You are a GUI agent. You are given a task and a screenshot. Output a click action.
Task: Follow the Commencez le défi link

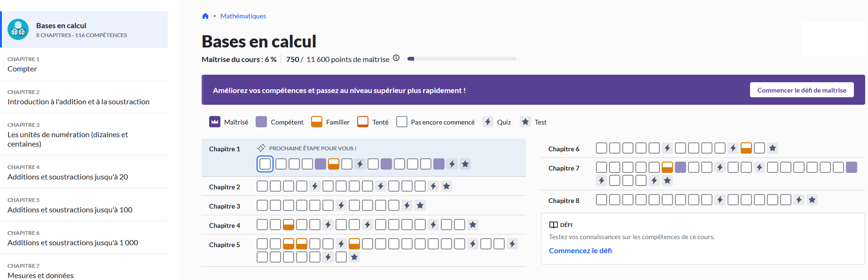tap(580, 251)
